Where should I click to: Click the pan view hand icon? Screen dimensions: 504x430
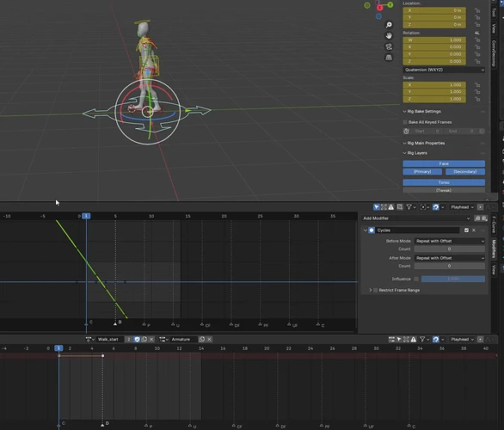point(389,35)
